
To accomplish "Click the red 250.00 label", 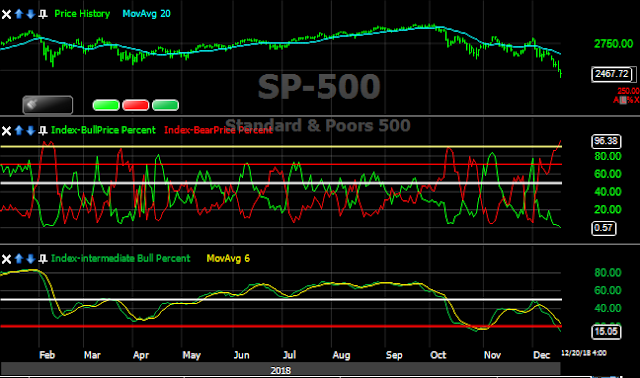I will pos(628,91).
